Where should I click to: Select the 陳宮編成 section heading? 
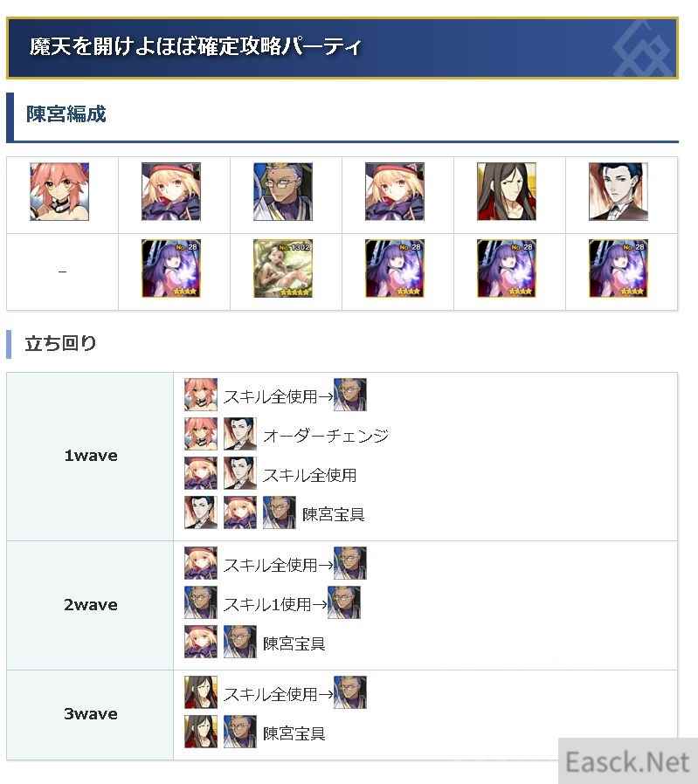coord(66,114)
